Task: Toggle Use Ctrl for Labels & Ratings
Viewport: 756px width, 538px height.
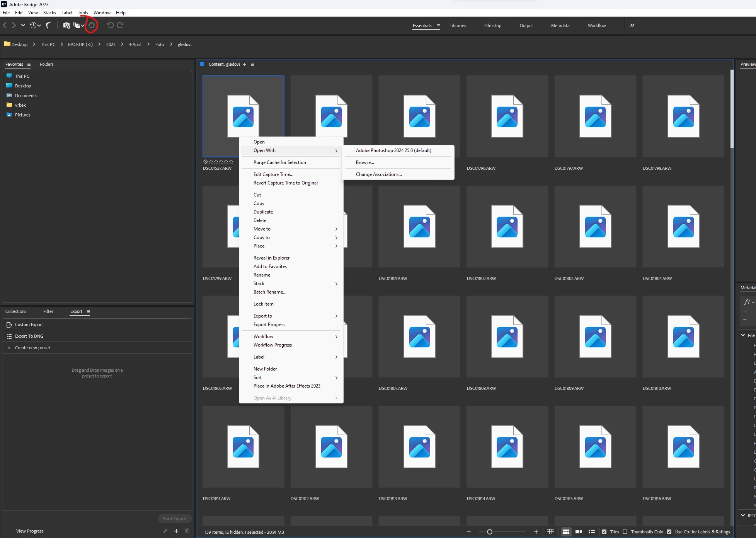Action: pyautogui.click(x=669, y=532)
